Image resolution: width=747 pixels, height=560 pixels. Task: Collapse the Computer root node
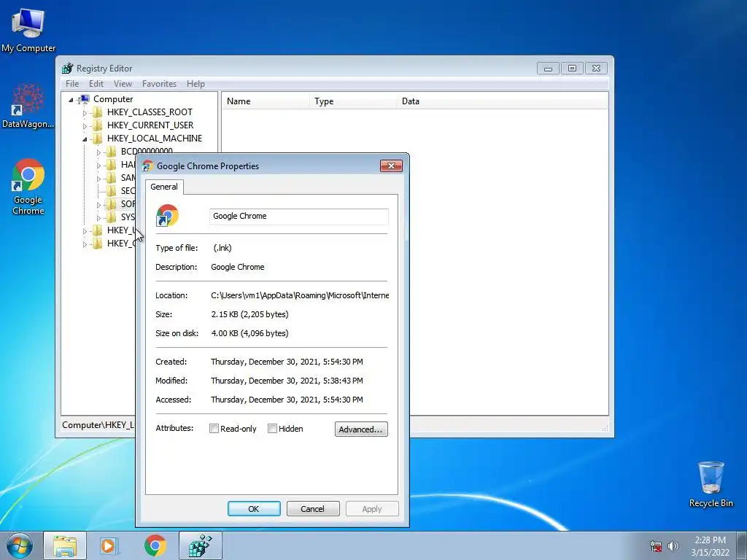pos(71,99)
